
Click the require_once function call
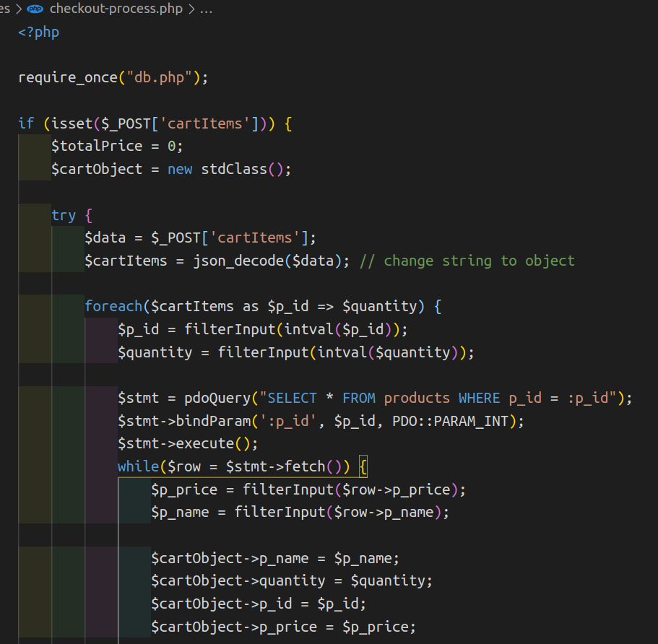[x=68, y=78]
